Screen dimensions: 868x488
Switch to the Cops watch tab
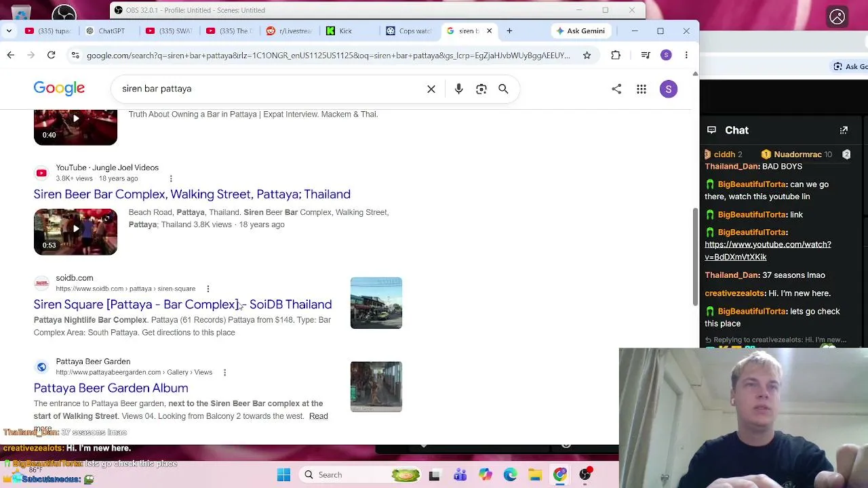(409, 31)
